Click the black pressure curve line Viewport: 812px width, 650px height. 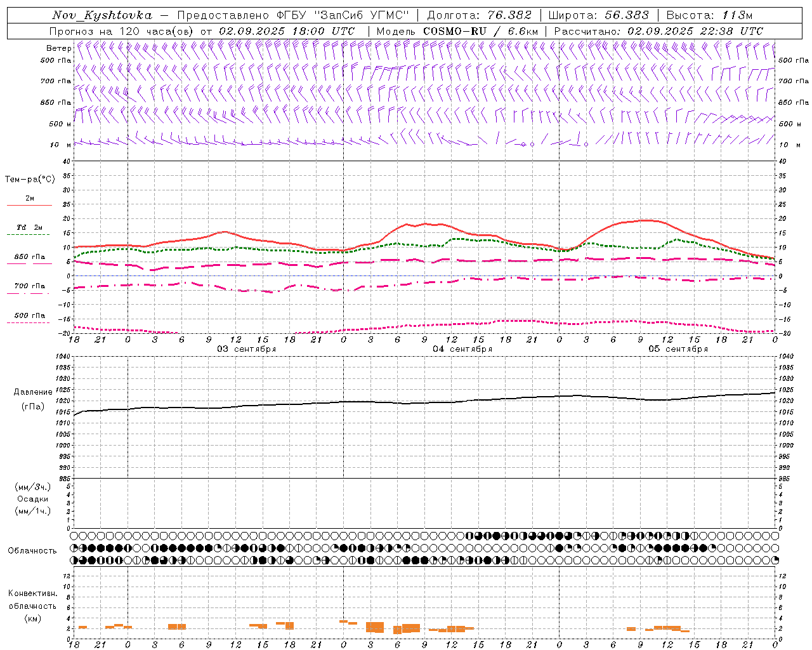424,402
